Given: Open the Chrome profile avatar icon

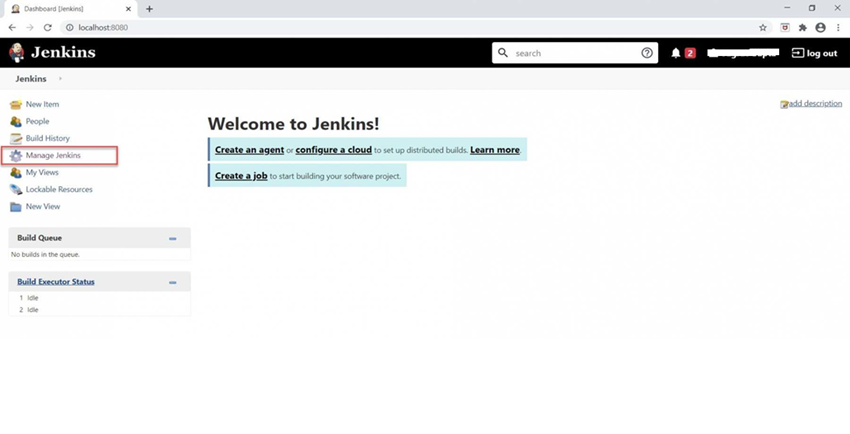Looking at the screenshot, I should pos(820,28).
